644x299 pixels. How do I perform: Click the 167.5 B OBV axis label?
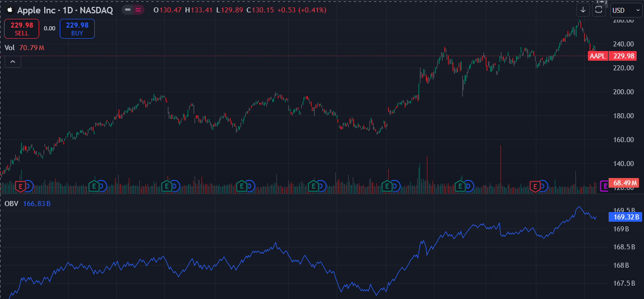point(623,283)
